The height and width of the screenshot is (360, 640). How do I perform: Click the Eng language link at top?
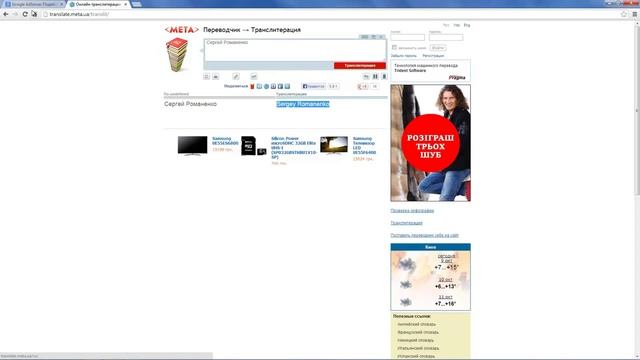tap(467, 25)
